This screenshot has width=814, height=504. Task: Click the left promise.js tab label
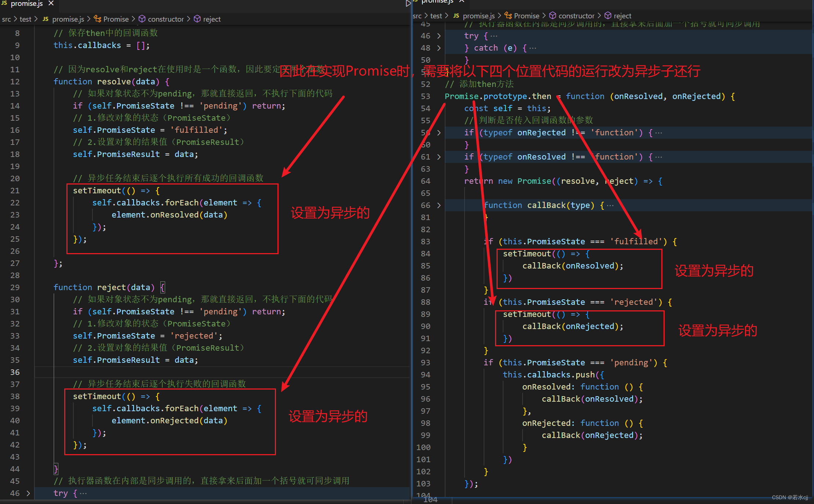pyautogui.click(x=26, y=3)
